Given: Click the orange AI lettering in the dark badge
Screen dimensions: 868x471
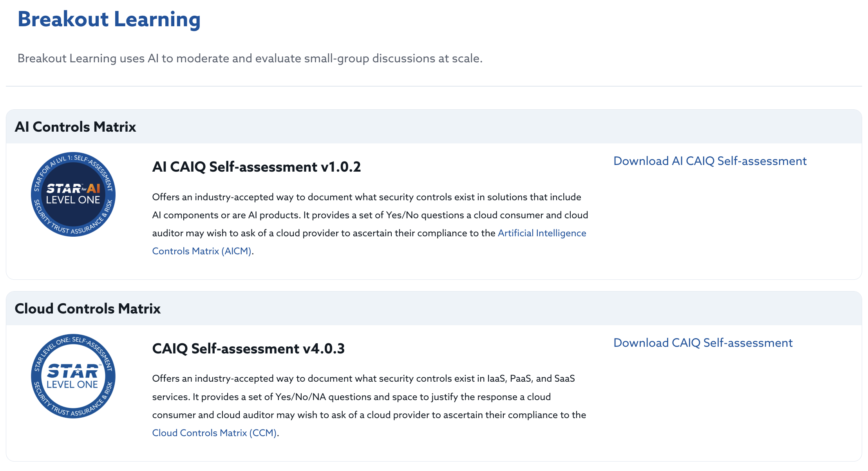Looking at the screenshot, I should click(94, 188).
